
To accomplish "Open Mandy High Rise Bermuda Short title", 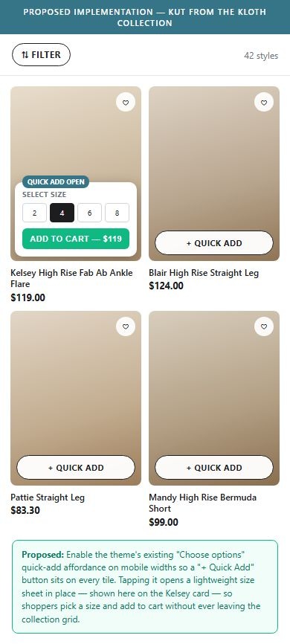I will click(x=202, y=503).
